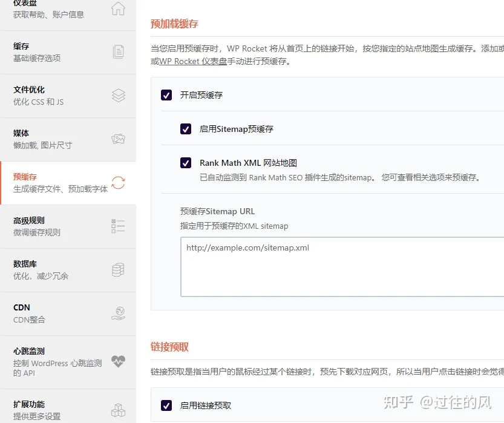
Task: Click the preload refresh arrows icon
Action: pos(119,183)
